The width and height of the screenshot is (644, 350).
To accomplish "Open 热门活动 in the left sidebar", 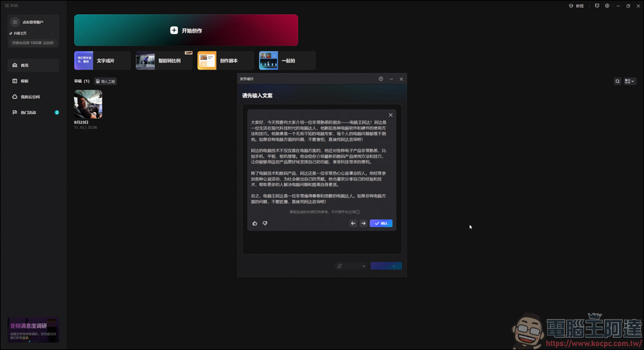I will pyautogui.click(x=28, y=112).
